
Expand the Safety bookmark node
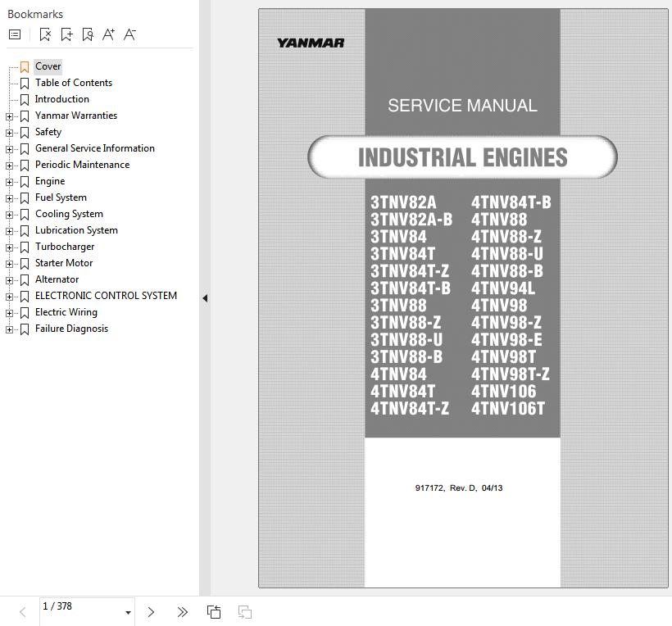(9, 133)
